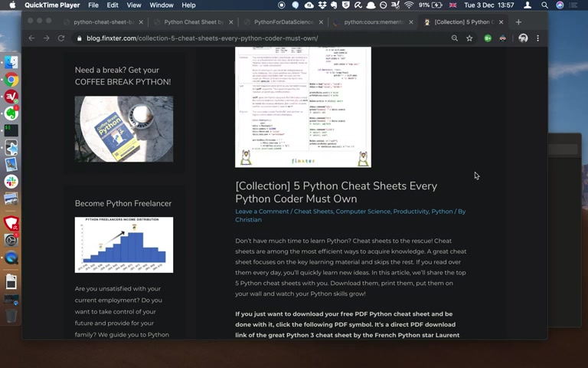The height and width of the screenshot is (368, 588).
Task: Go back with the browser back arrow
Action: pos(31,38)
